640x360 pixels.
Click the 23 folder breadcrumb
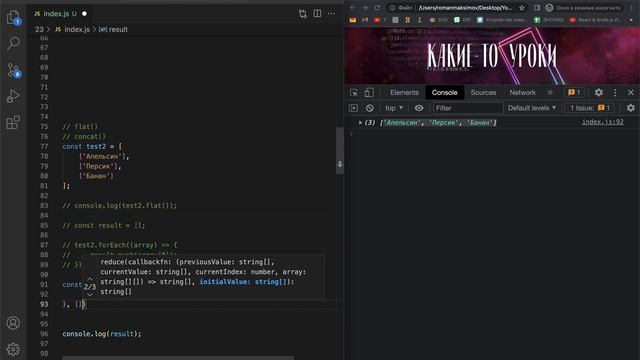point(39,29)
